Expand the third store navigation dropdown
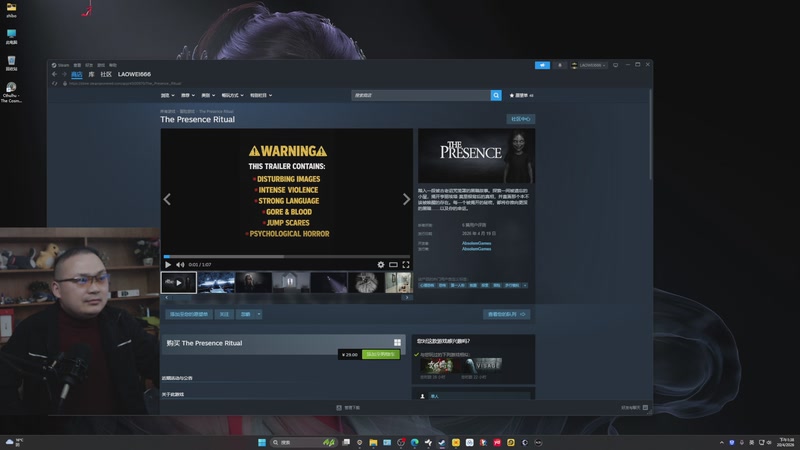Screen dimensions: 800x450 click(208, 95)
